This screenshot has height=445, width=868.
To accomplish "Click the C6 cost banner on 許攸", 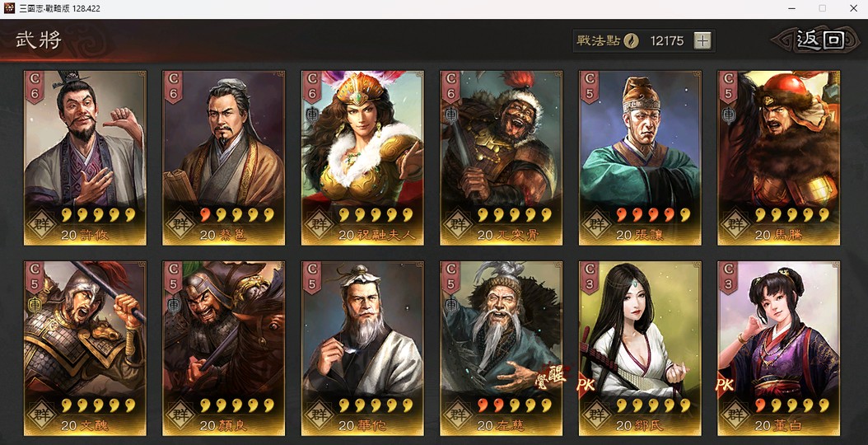I will (x=35, y=87).
